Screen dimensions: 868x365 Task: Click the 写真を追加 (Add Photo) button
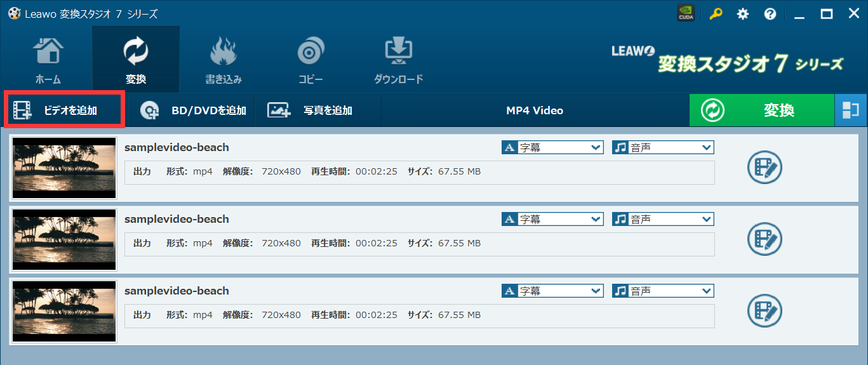tap(318, 110)
